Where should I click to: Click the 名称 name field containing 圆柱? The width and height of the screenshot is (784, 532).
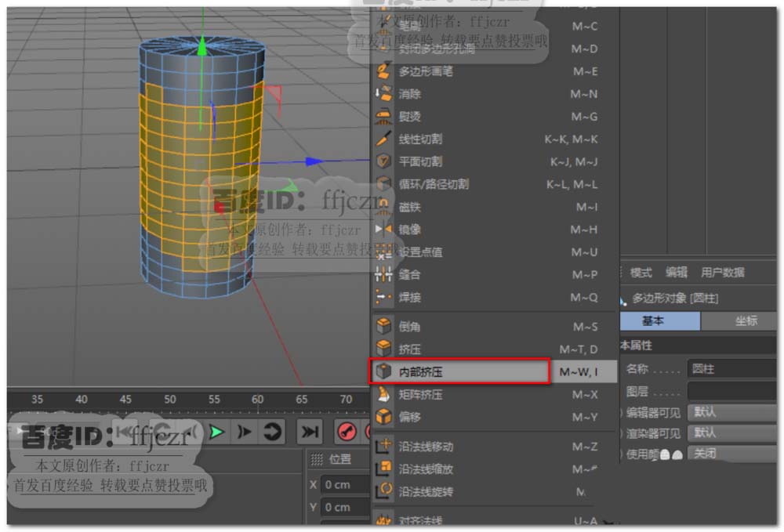[x=731, y=368]
